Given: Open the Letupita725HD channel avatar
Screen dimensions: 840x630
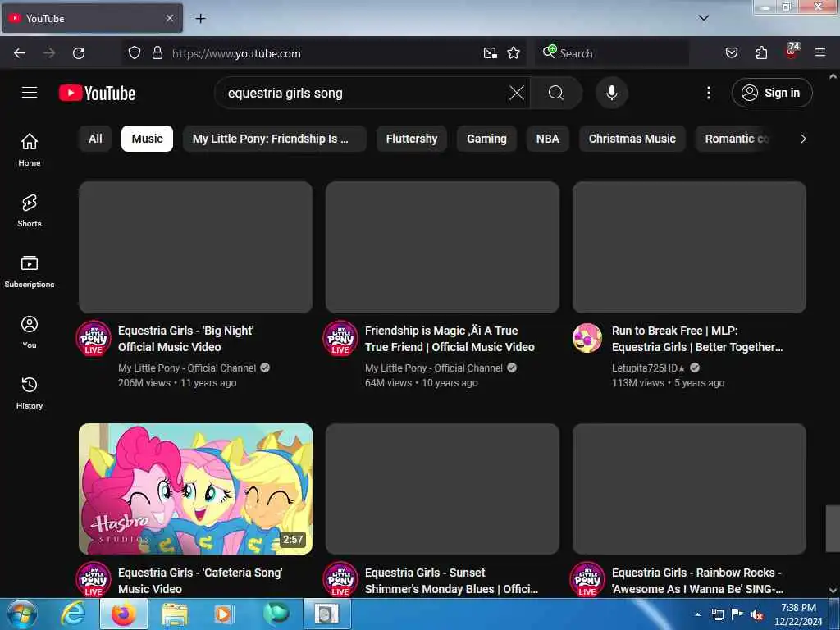Looking at the screenshot, I should 587,338.
